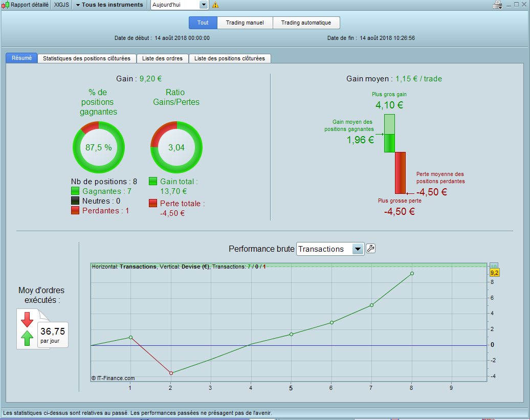The width and height of the screenshot is (530, 420).
Task: Click the red average loss bar
Action: 400,173
